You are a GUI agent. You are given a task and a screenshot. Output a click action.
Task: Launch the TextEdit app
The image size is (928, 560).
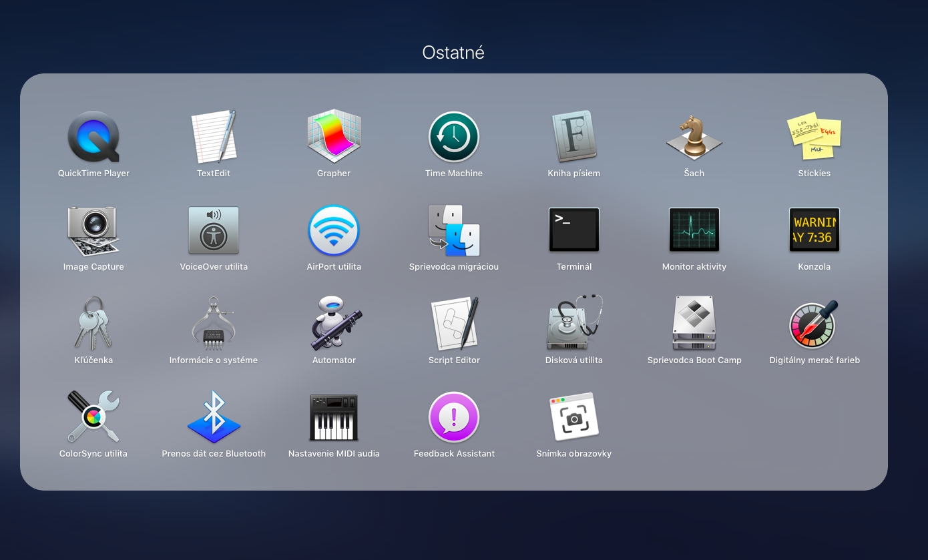(x=214, y=137)
